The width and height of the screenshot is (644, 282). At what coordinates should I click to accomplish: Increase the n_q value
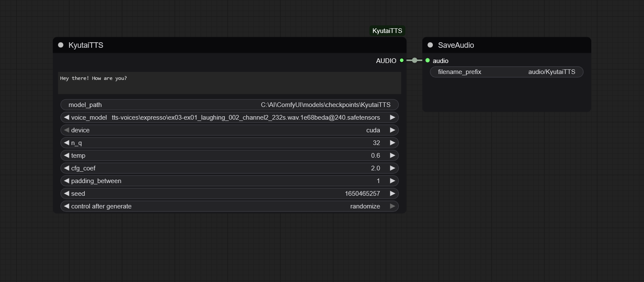(392, 143)
